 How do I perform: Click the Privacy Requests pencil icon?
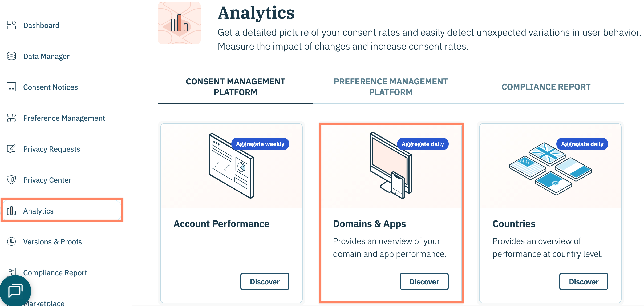(11, 149)
